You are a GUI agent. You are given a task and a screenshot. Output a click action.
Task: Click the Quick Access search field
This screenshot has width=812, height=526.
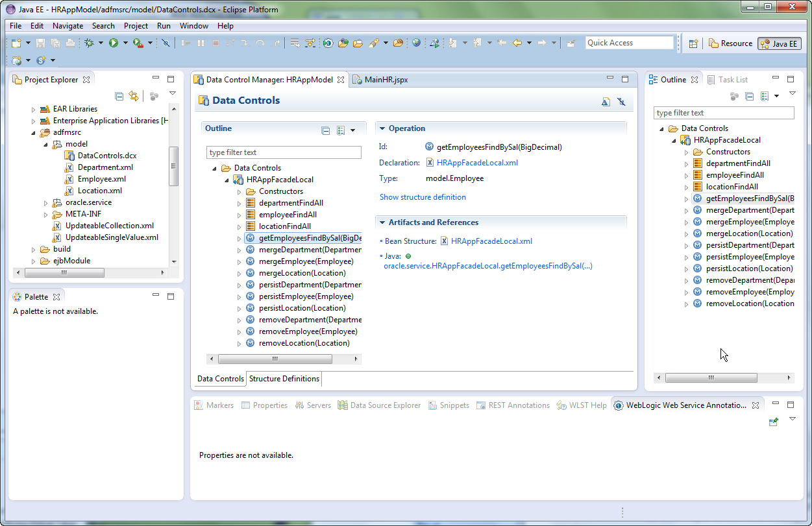pos(630,43)
